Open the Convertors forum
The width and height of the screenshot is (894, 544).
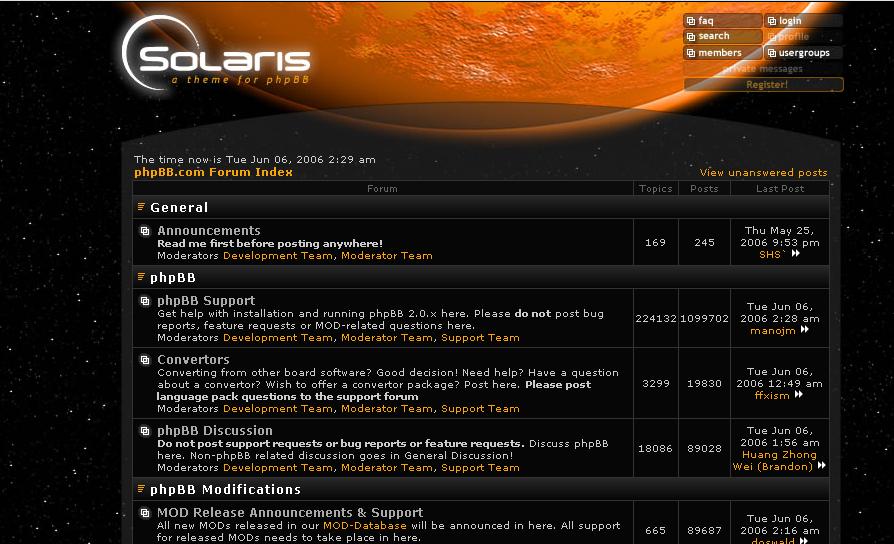coord(193,359)
